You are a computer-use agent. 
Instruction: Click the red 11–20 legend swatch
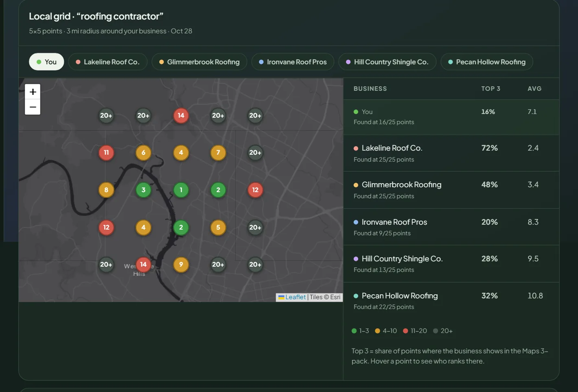(x=405, y=331)
